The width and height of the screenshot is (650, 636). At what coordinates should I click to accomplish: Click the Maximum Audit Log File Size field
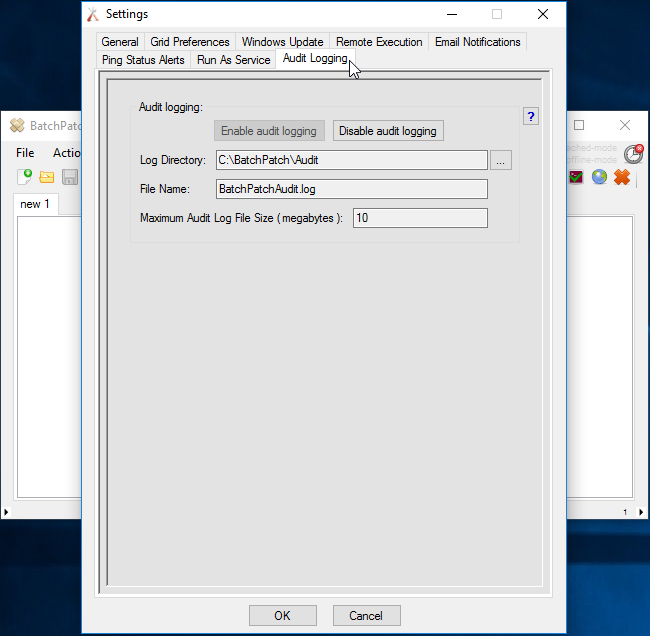420,218
